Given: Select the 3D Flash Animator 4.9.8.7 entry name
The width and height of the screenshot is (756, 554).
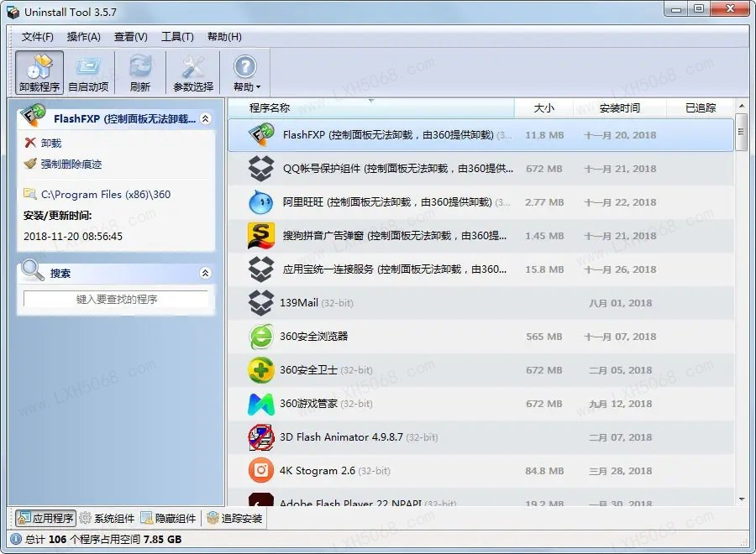Looking at the screenshot, I should pos(341,437).
